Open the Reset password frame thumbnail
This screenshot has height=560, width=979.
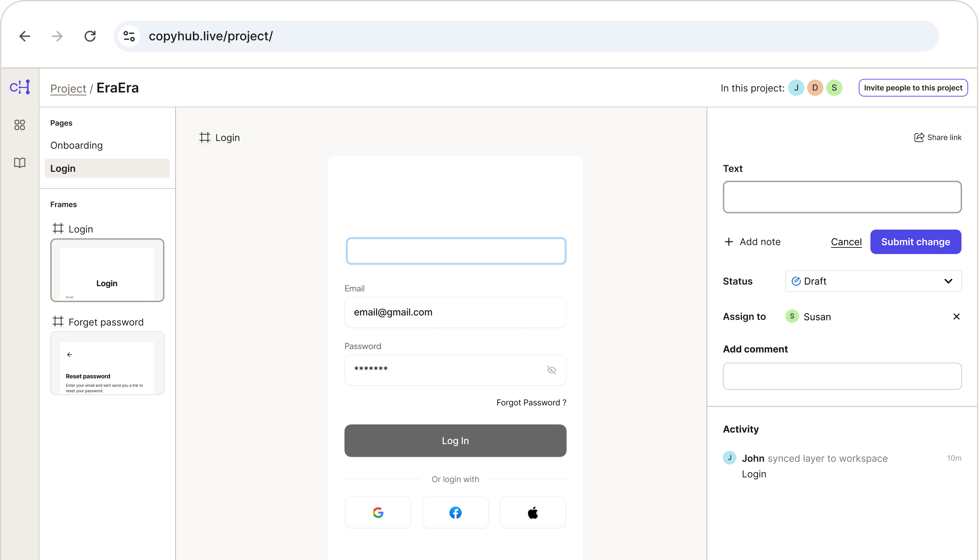[x=107, y=363]
